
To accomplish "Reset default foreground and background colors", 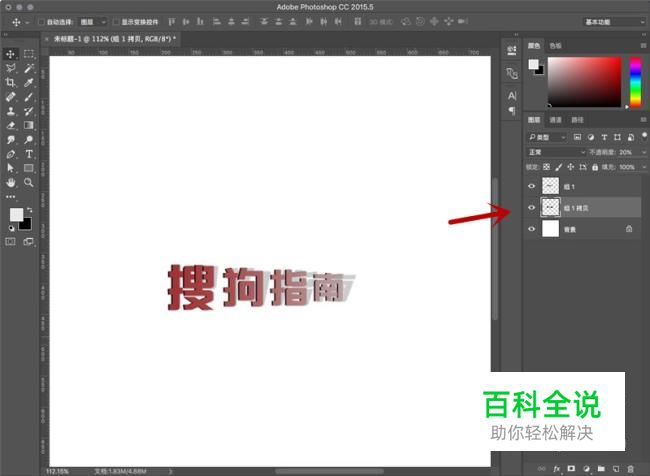I will click(12, 228).
